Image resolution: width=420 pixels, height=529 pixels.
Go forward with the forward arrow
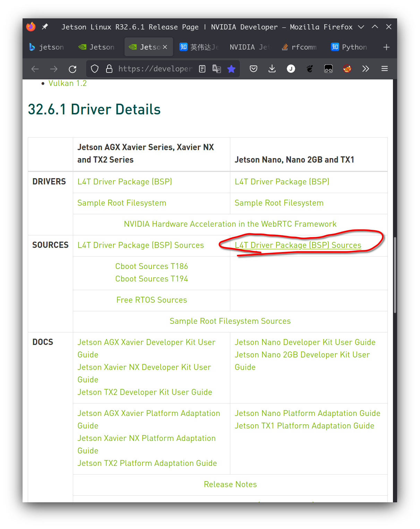54,69
